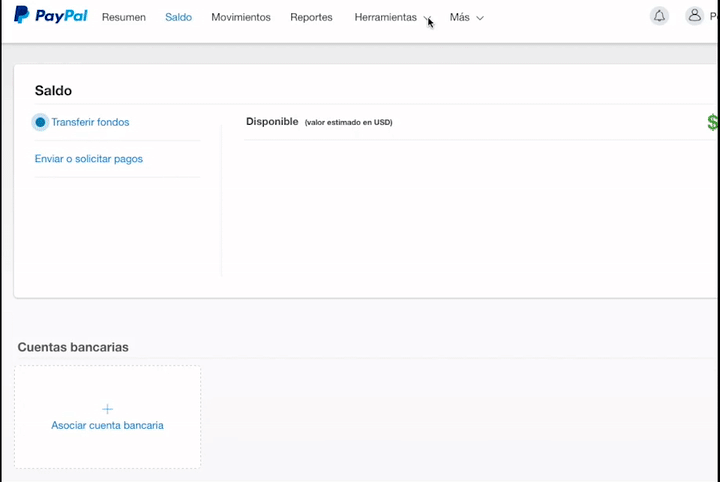Viewport: 720px width, 482px height.
Task: Click the plus icon to add bank
Action: 107,409
